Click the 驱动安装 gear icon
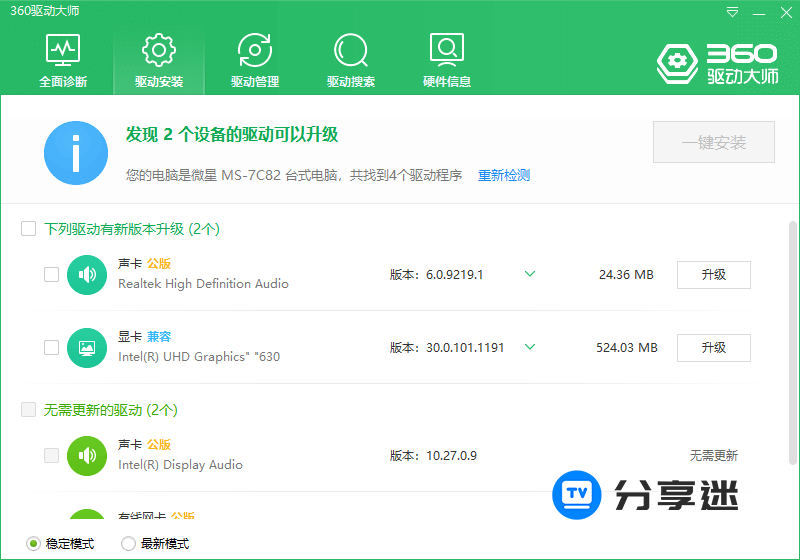This screenshot has width=800, height=560. pos(159,50)
